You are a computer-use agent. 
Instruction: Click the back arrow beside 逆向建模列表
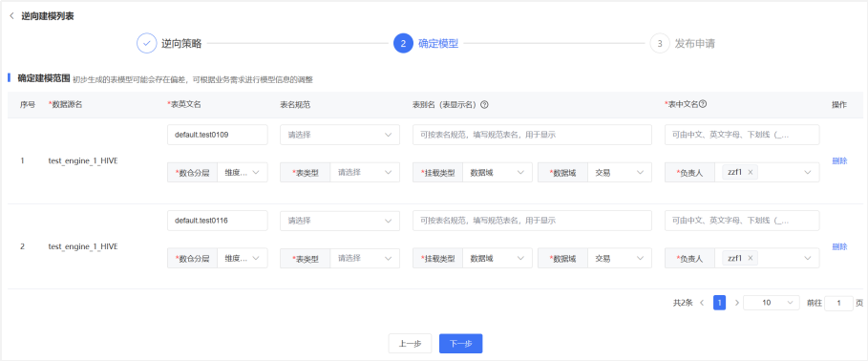point(12,16)
